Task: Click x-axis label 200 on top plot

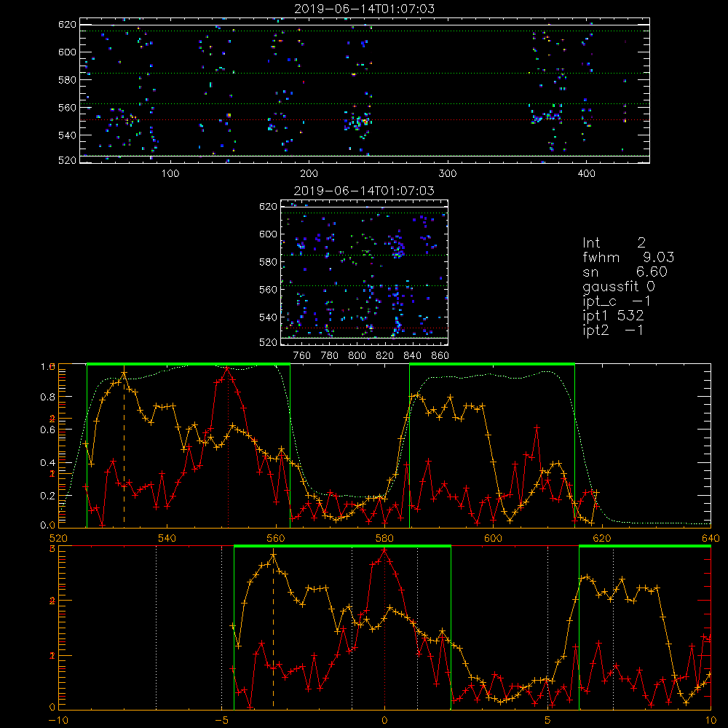Action: [x=309, y=174]
